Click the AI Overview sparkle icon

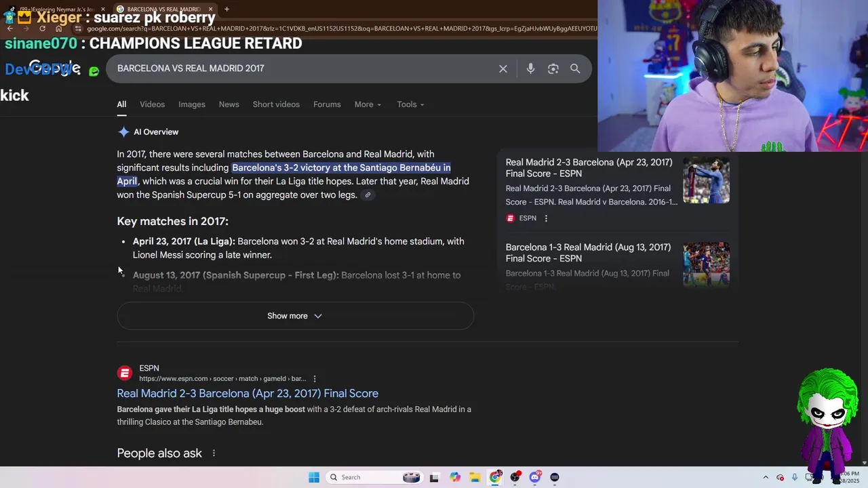[123, 132]
